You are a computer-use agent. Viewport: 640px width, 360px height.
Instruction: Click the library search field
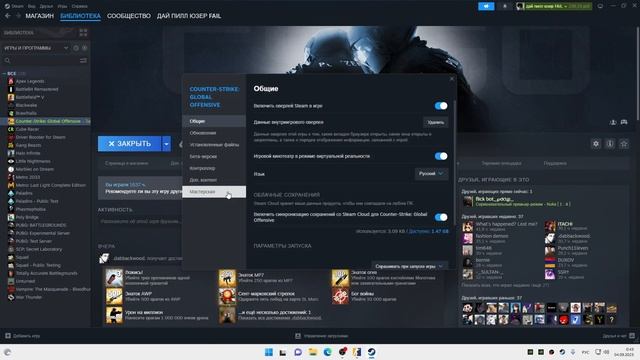point(45,60)
